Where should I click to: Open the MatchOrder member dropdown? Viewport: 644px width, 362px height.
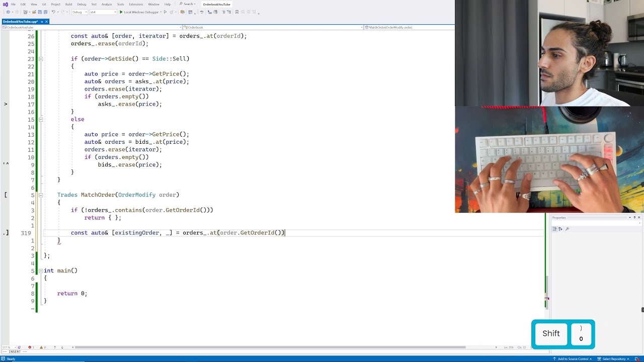click(x=409, y=27)
